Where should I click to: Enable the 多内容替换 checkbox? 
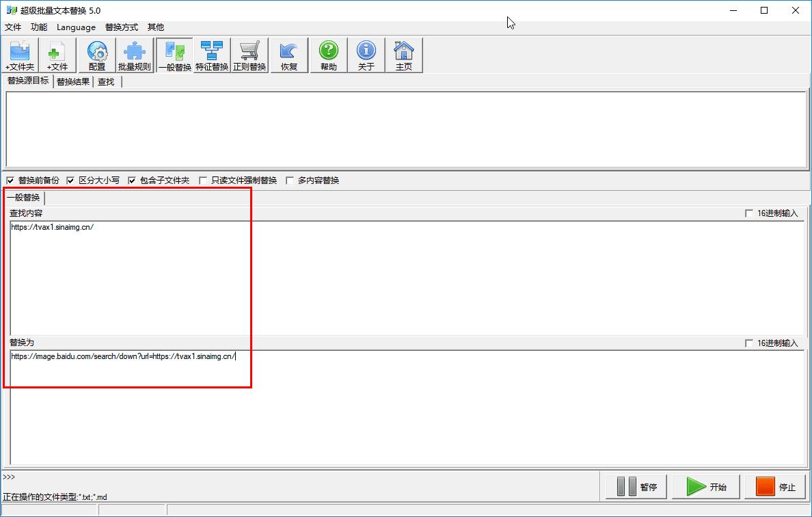coord(290,181)
